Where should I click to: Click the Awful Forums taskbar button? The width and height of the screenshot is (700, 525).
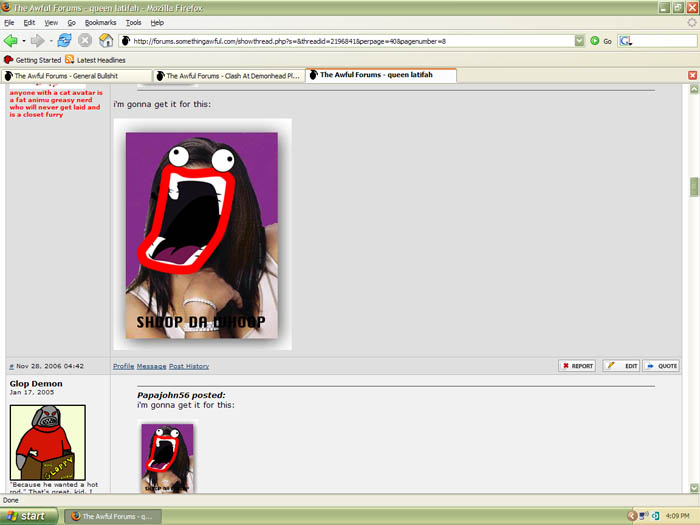[113, 517]
